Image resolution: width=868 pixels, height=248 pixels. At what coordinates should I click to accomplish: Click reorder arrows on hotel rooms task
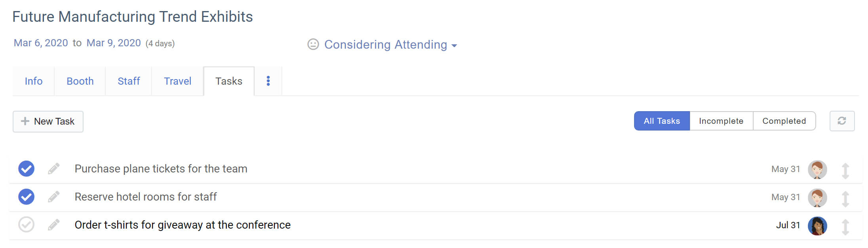coord(845,199)
